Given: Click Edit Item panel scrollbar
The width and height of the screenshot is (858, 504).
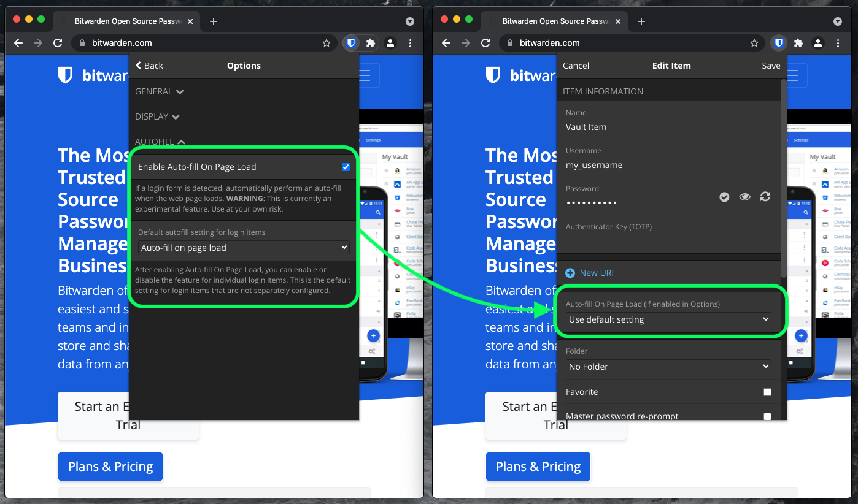Looking at the screenshot, I should point(783,178).
